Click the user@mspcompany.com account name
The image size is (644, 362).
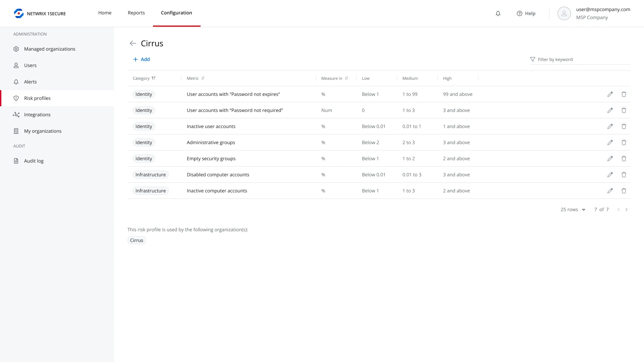click(603, 9)
